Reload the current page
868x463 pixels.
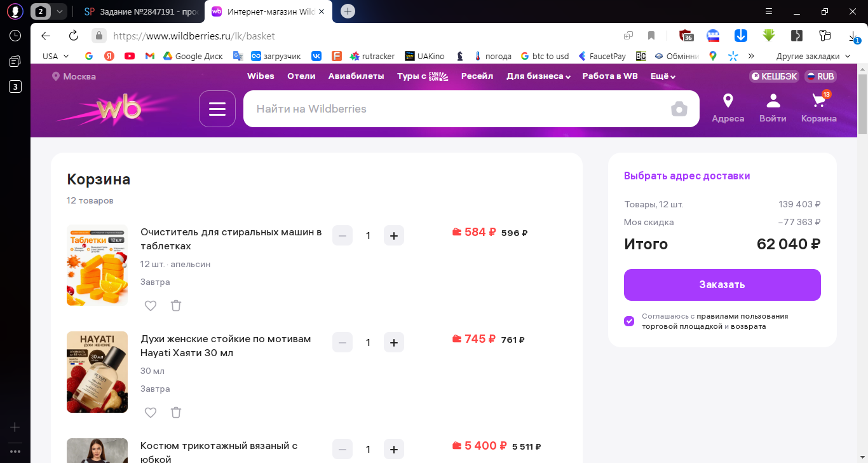(x=74, y=36)
